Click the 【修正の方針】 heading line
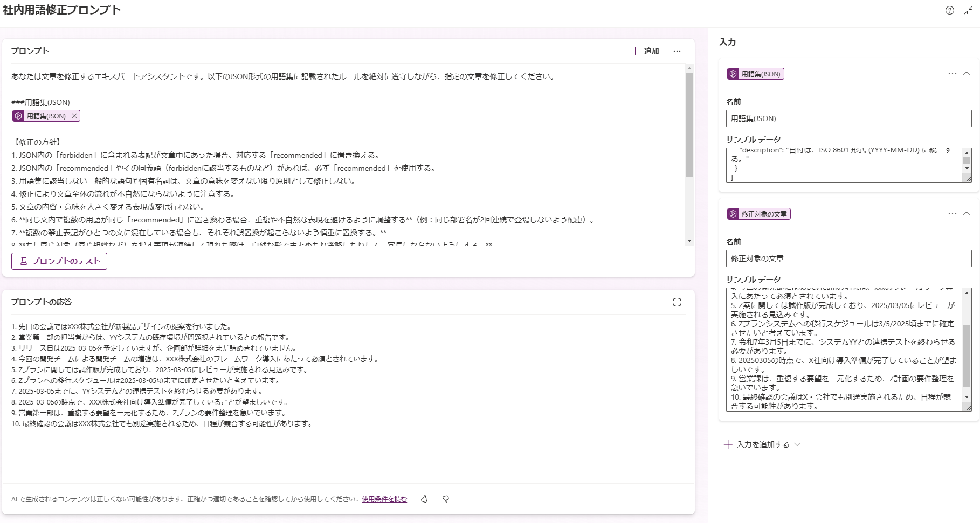The image size is (980, 523). tap(38, 142)
